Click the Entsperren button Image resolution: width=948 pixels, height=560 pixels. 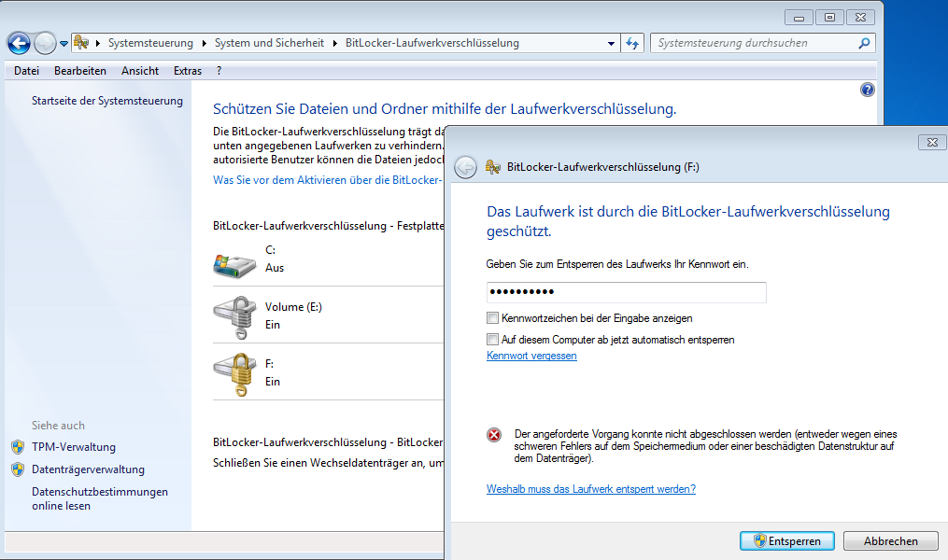coord(787,541)
